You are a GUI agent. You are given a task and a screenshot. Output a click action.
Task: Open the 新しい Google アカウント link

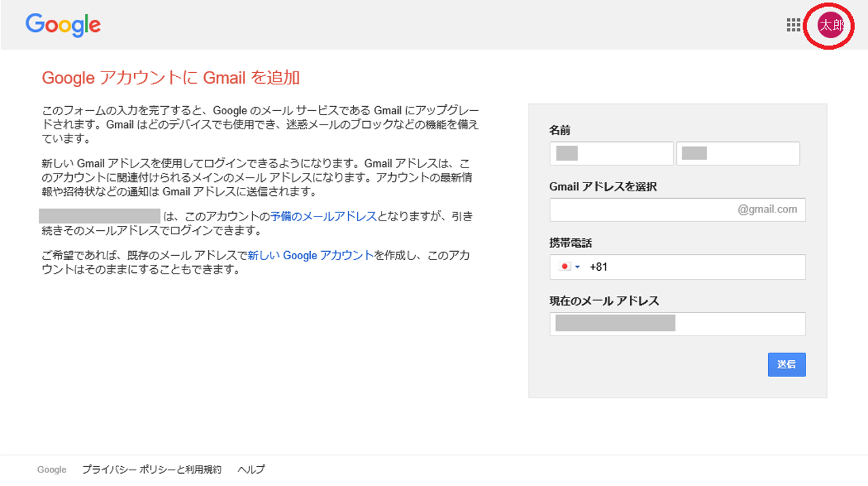(311, 255)
